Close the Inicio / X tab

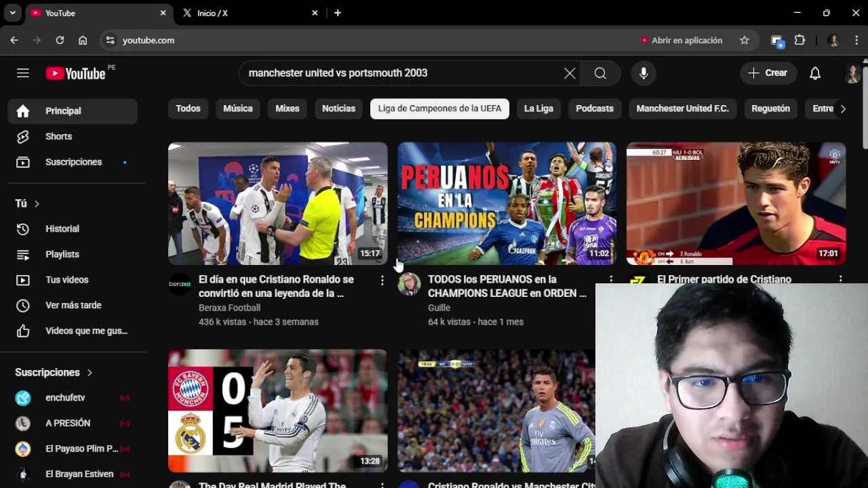[x=315, y=13]
